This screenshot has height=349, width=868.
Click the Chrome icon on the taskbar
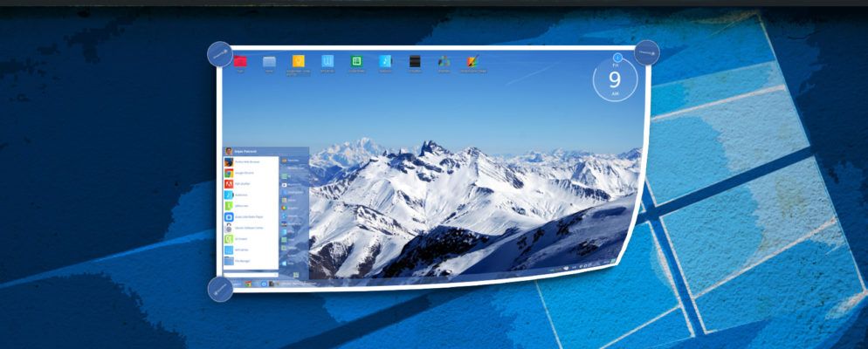pyautogui.click(x=249, y=284)
